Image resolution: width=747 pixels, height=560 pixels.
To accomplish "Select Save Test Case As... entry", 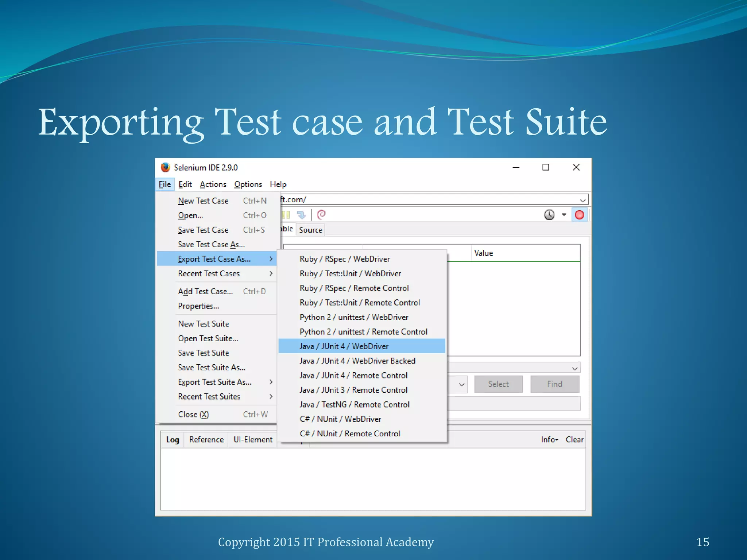I will pos(217,245).
